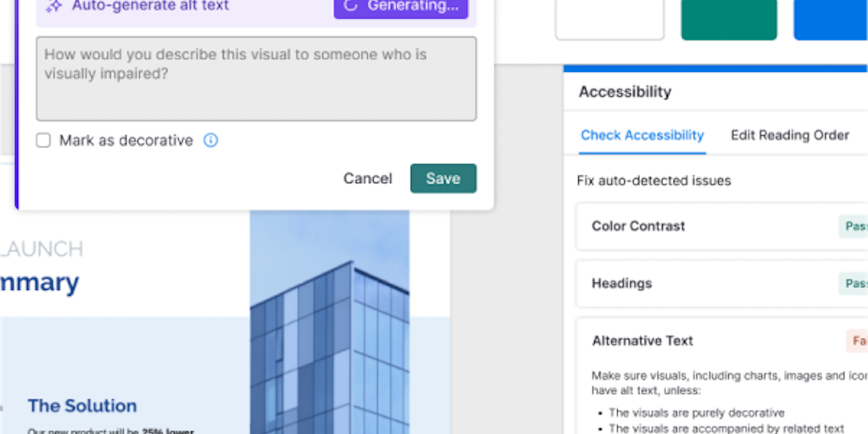Click the blue button in the top bar

(831, 19)
